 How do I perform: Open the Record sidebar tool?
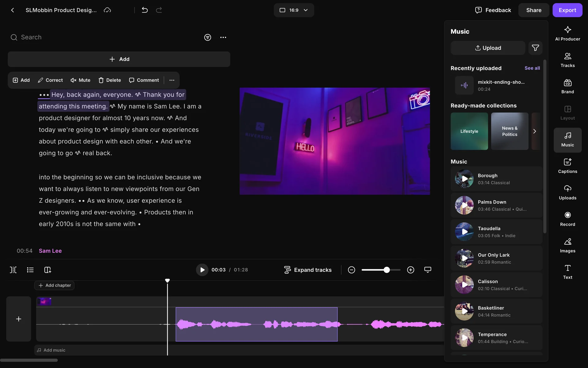[567, 219]
